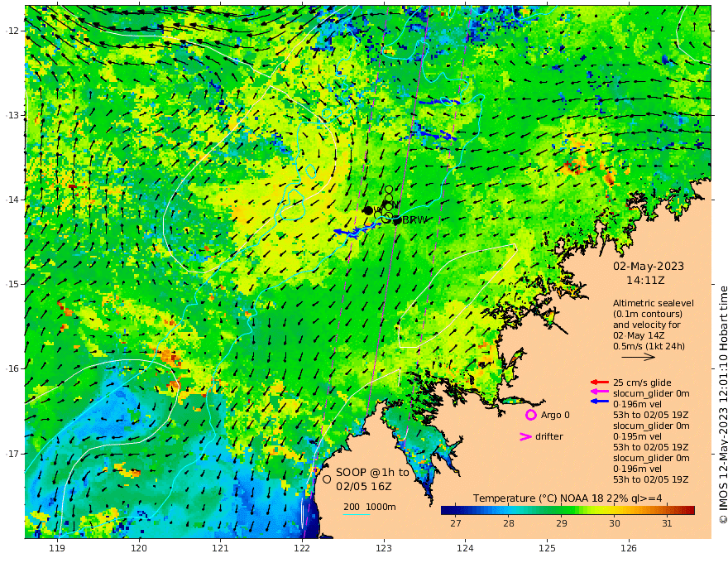Click latitude axis label -16
The image size is (728, 563).
[x=12, y=368]
